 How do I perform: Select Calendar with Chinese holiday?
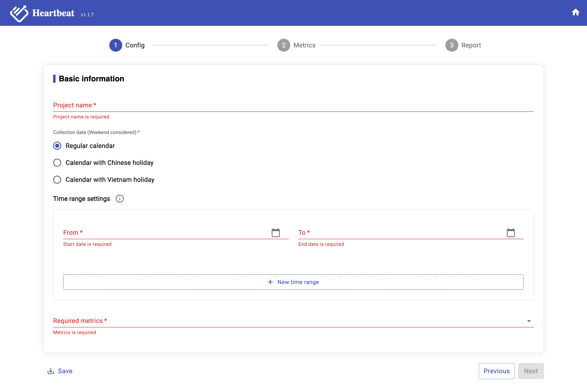coord(57,163)
